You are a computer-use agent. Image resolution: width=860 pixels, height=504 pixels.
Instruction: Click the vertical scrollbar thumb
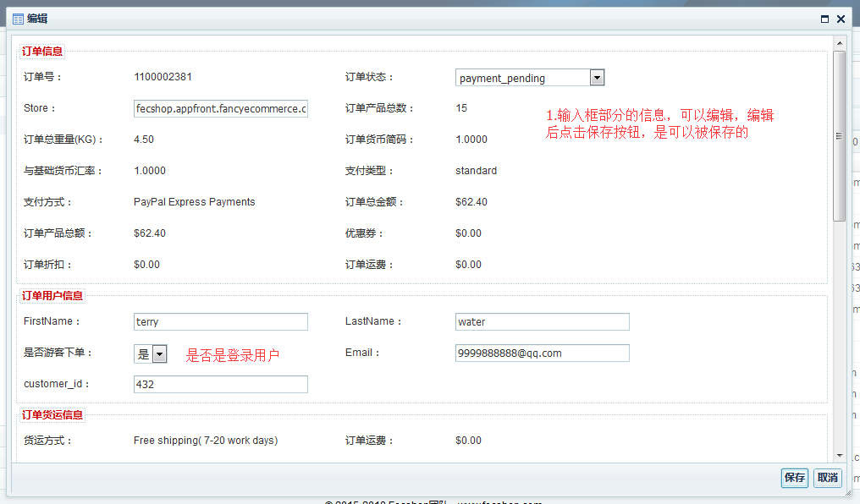point(839,136)
